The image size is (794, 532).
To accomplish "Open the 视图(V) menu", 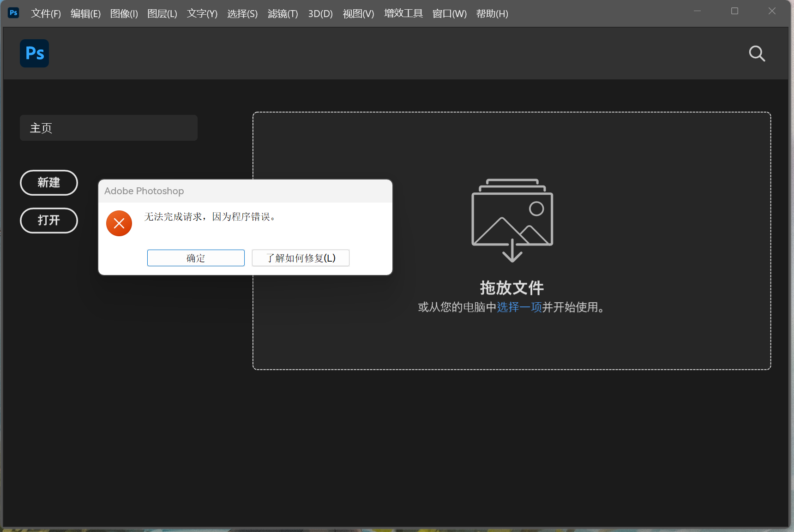I will pyautogui.click(x=358, y=14).
